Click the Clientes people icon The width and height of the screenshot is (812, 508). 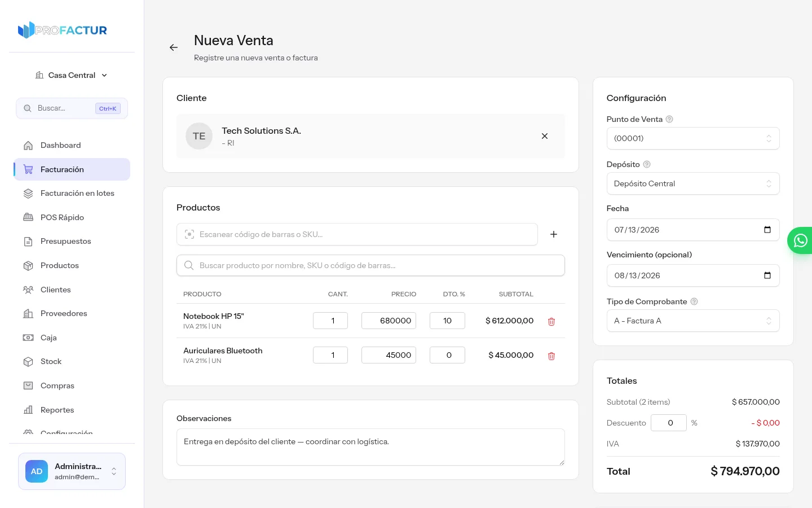[28, 290]
